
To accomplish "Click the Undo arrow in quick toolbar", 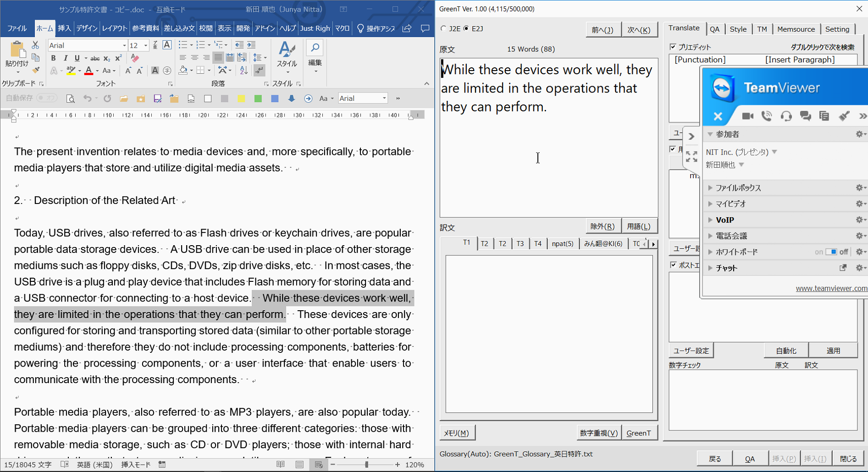I will (x=87, y=99).
